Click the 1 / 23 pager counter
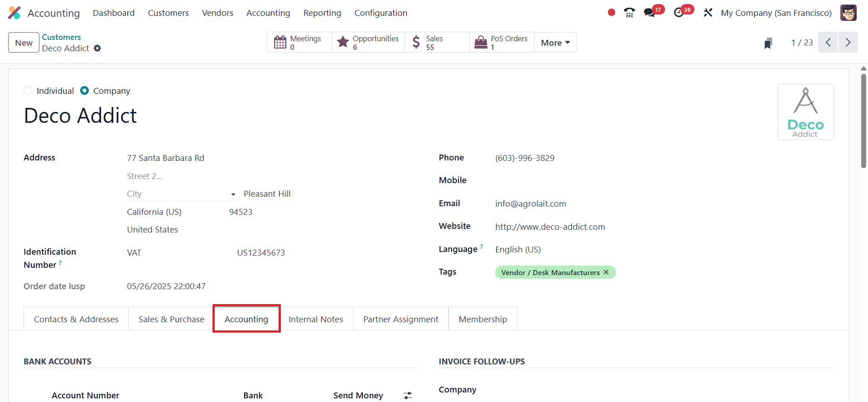The height and width of the screenshot is (402, 868). pyautogui.click(x=802, y=43)
